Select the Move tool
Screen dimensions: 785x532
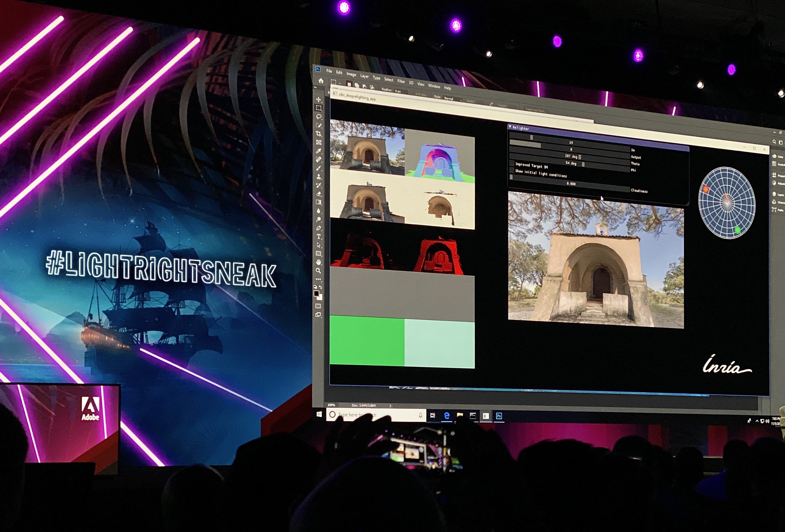click(x=318, y=99)
